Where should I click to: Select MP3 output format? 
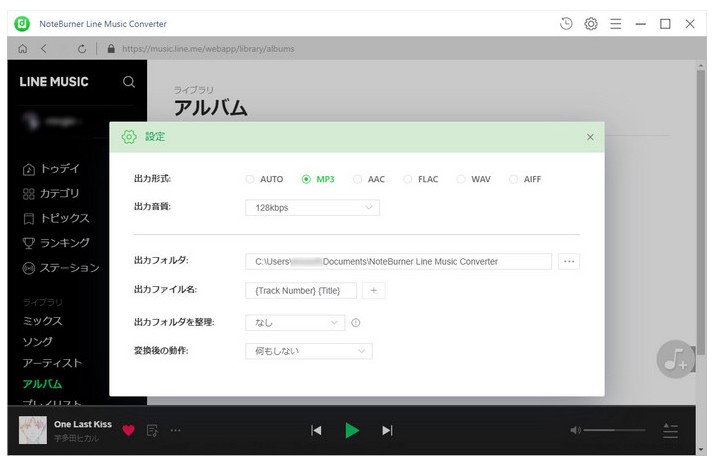pos(318,179)
